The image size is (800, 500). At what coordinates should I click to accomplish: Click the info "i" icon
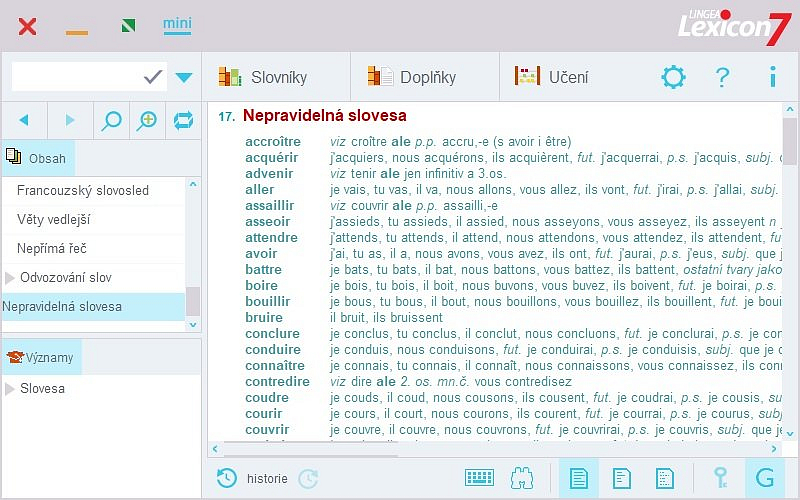(772, 77)
